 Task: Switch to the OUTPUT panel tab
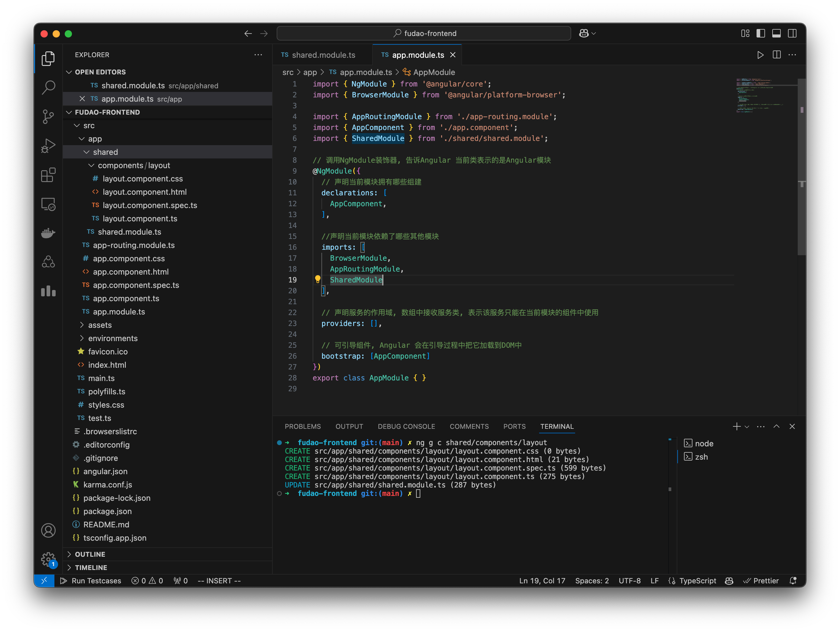(x=349, y=426)
